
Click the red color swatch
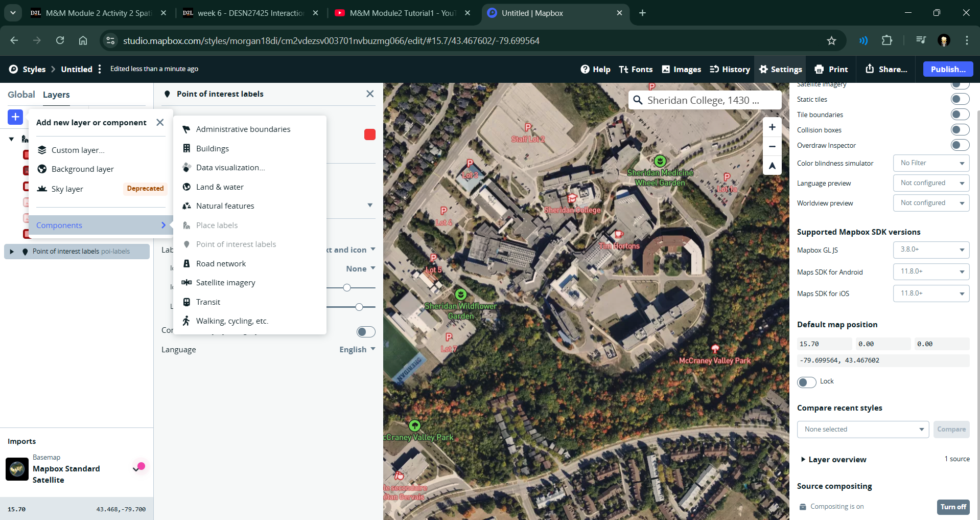[x=370, y=134]
